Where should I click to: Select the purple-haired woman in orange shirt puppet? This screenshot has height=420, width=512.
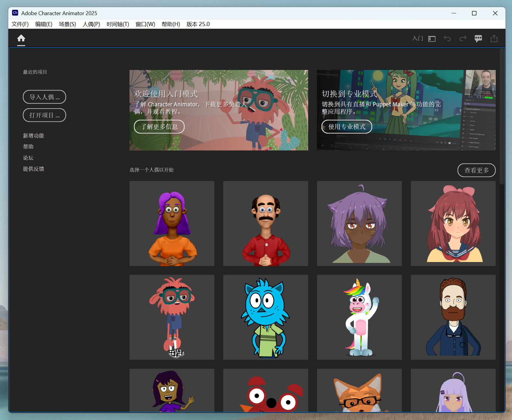[x=172, y=223]
